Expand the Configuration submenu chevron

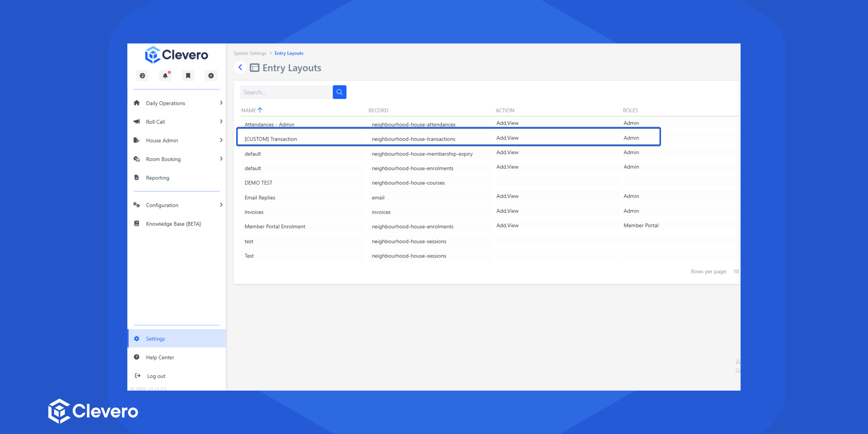pos(221,205)
